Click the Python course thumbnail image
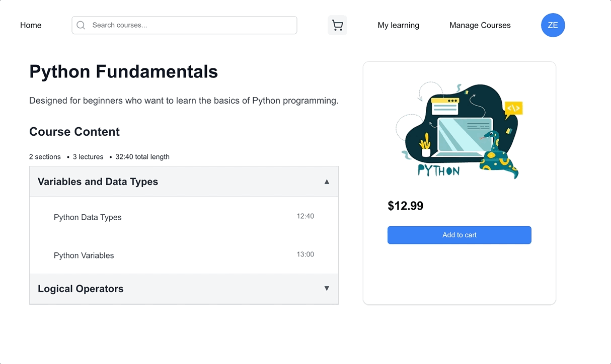The height and width of the screenshot is (364, 611). click(x=459, y=130)
